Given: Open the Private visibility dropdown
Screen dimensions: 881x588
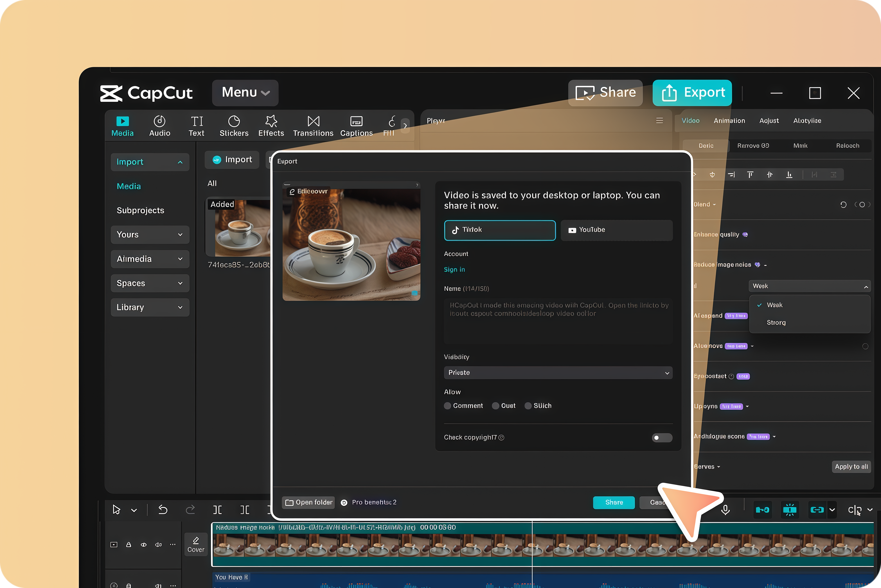Looking at the screenshot, I should click(x=558, y=372).
